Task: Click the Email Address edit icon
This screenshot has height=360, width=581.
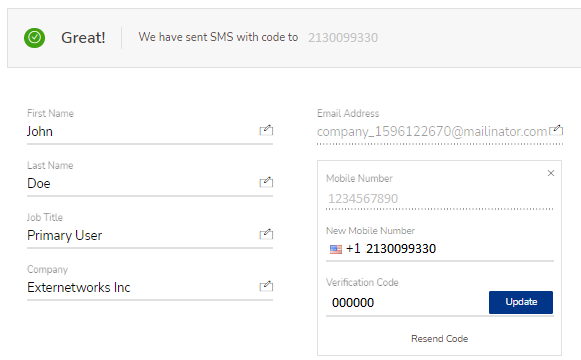Action: [556, 130]
